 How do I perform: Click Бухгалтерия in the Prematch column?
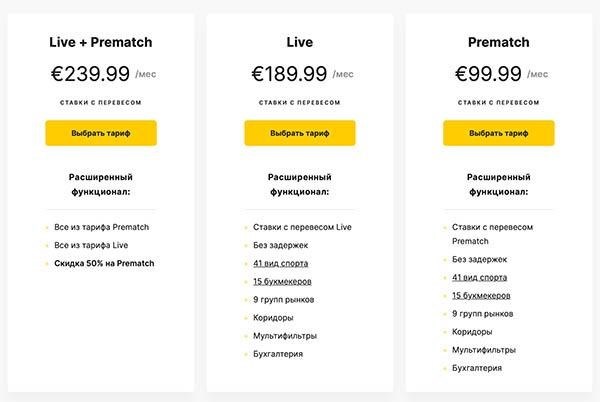[x=477, y=368]
